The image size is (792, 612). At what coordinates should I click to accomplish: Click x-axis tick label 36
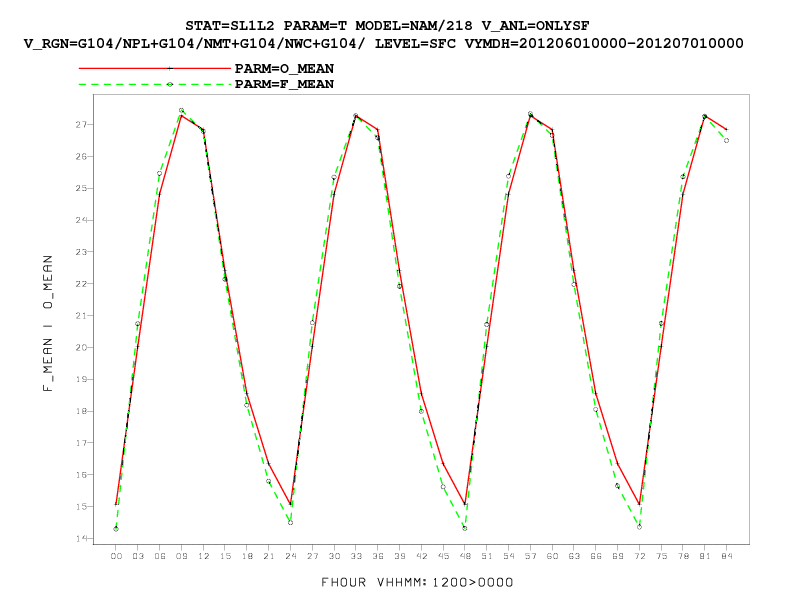point(378,556)
